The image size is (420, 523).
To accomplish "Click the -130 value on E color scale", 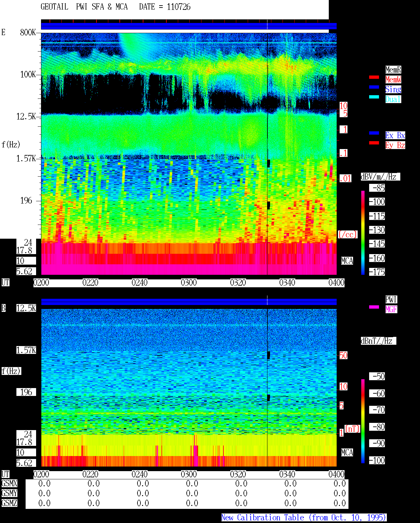I will tap(377, 230).
